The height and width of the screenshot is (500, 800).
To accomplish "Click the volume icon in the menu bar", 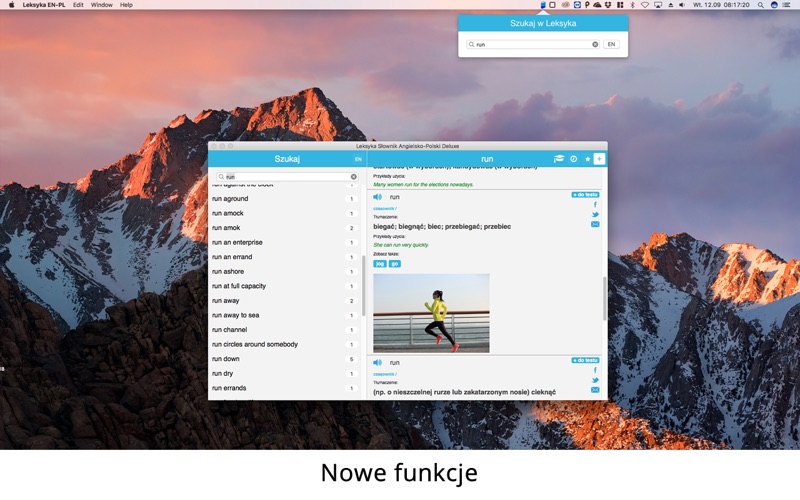I will tap(682, 5).
